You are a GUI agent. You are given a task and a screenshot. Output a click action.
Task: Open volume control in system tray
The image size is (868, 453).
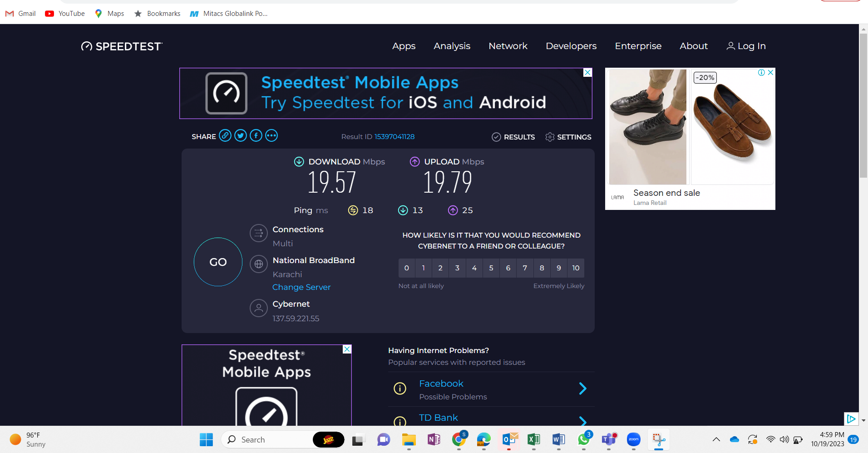[x=784, y=439]
